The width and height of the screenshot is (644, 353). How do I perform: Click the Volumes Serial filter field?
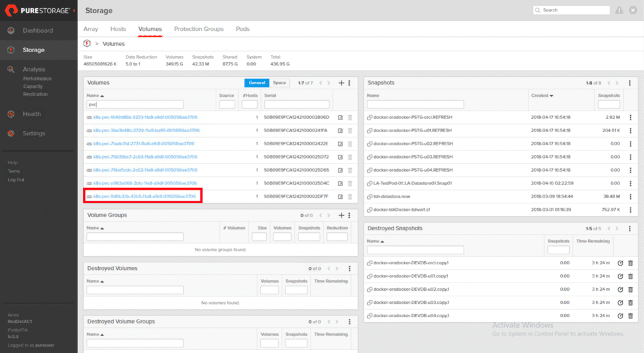pyautogui.click(x=297, y=104)
